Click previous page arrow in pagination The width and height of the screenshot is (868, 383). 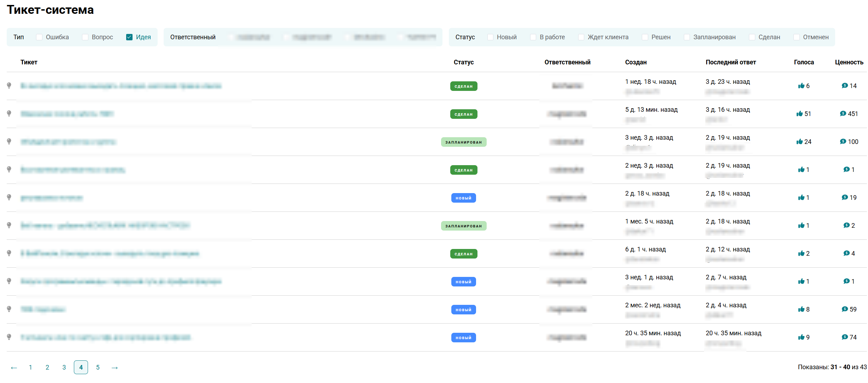click(14, 368)
